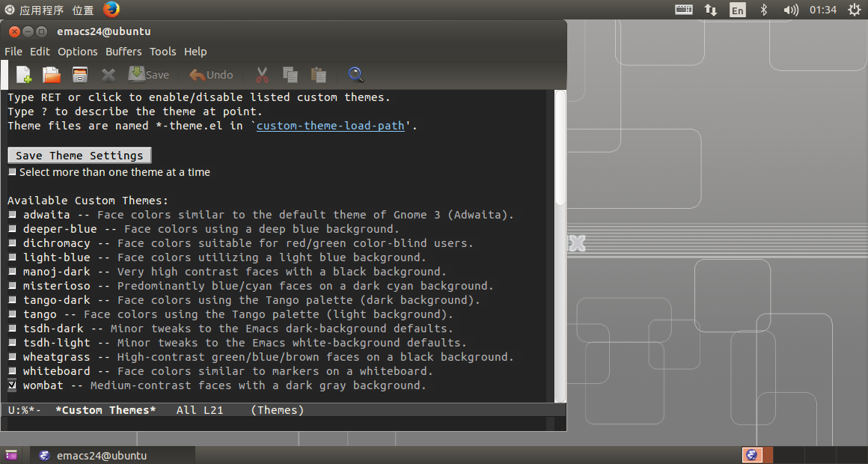Click the U:%*- mode line status
Screen dimensions: 868x464
coord(25,410)
